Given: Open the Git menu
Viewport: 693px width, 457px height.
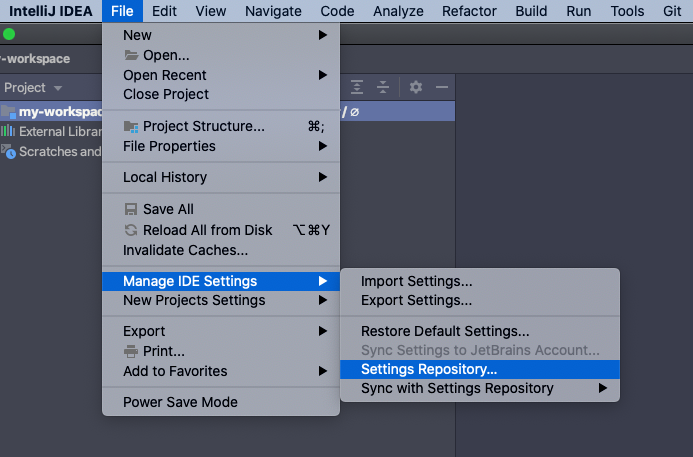Looking at the screenshot, I should [x=672, y=11].
